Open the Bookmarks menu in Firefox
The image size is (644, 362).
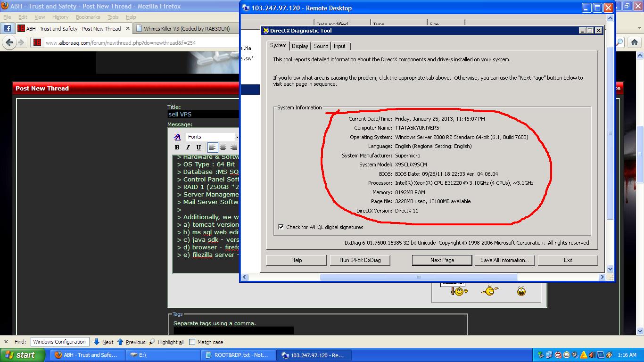88,17
